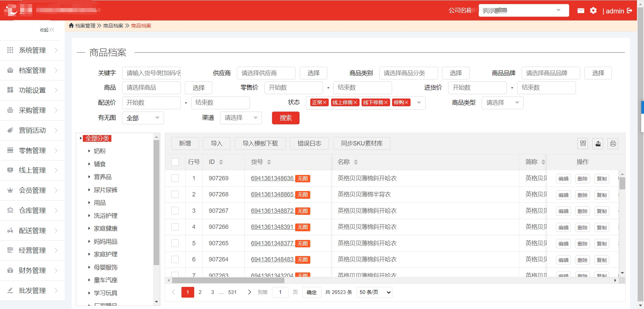Click the category tree vertical scrollbar
This screenshot has width=644, height=309.
(x=156, y=203)
